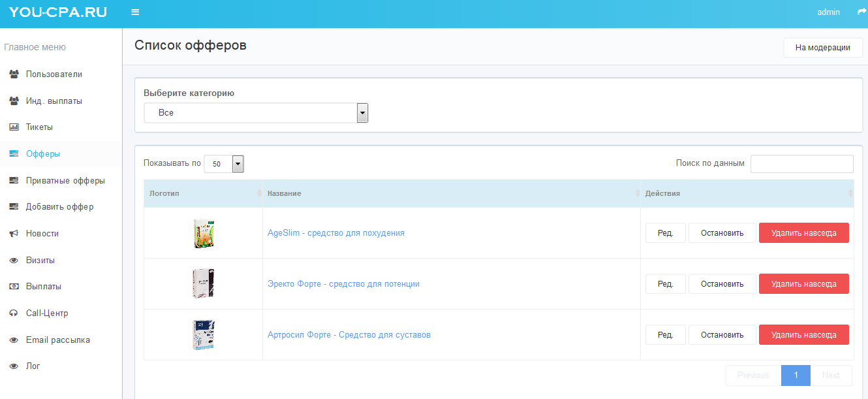Click the Тикеты chart icon
The width and height of the screenshot is (868, 399).
click(x=14, y=127)
